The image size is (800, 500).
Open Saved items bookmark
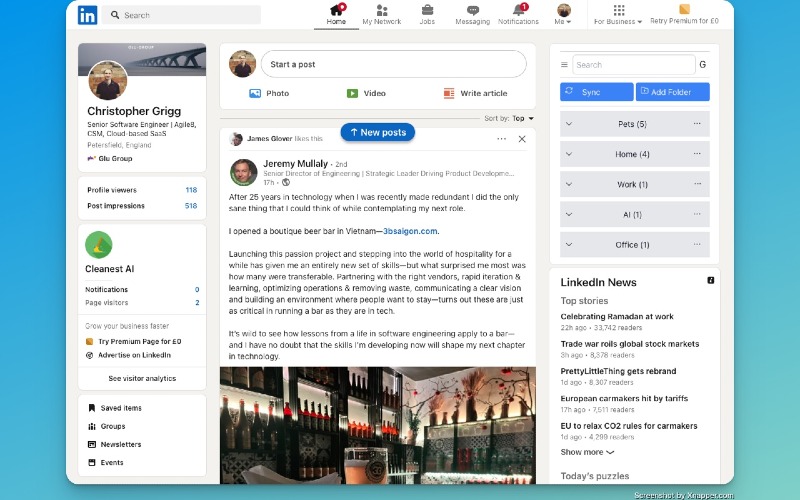[x=115, y=408]
